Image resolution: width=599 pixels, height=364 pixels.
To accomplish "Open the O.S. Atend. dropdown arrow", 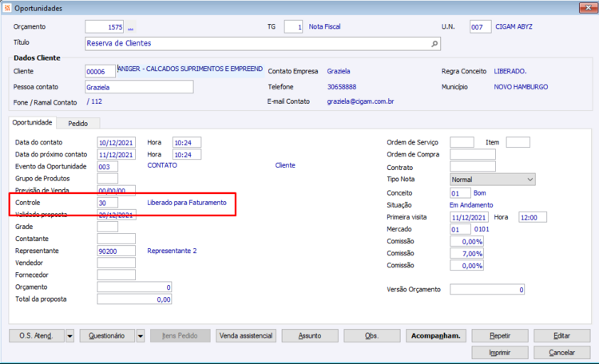I will [70, 336].
